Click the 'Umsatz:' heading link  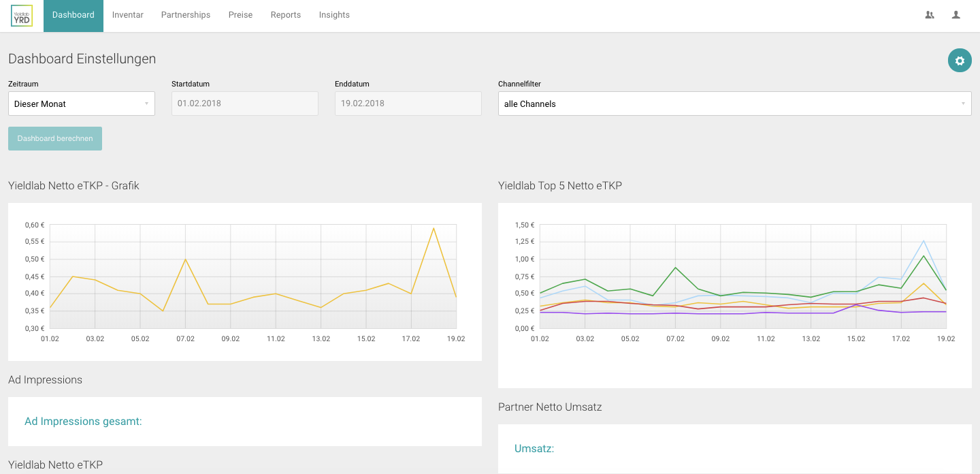[x=534, y=449]
